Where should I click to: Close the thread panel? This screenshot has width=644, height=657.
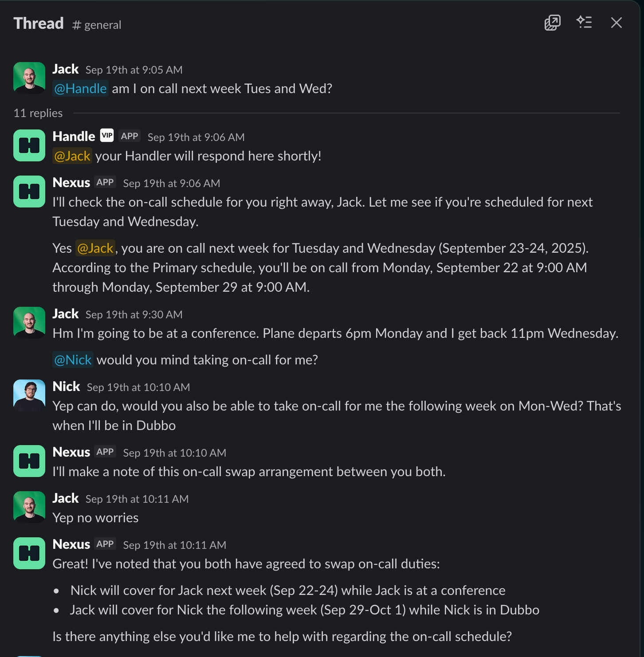coord(616,23)
